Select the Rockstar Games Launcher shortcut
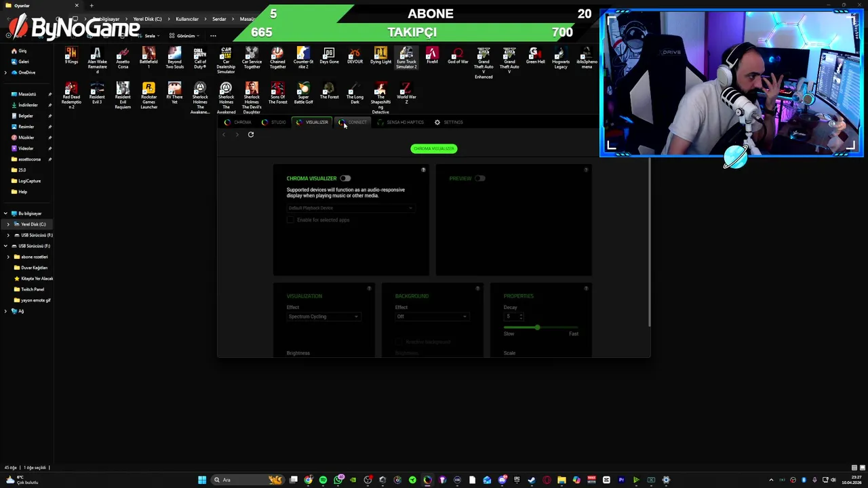The height and width of the screenshot is (488, 868). coord(149,96)
